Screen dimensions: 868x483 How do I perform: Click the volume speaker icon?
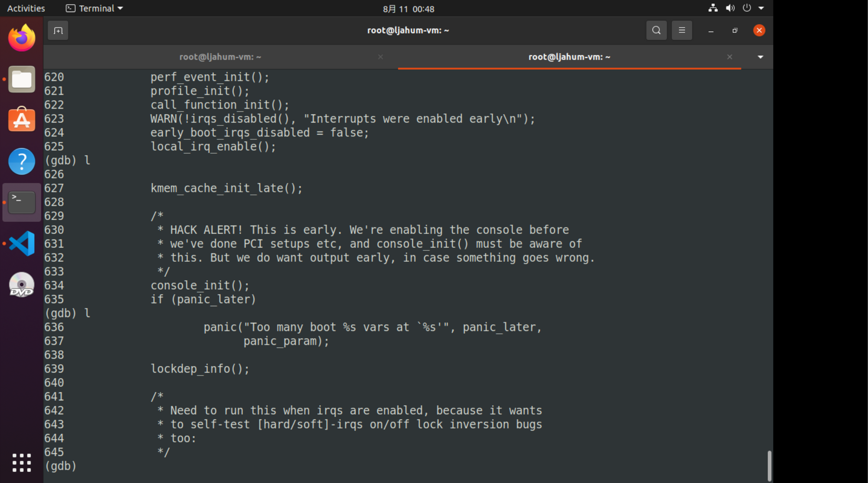click(x=730, y=8)
